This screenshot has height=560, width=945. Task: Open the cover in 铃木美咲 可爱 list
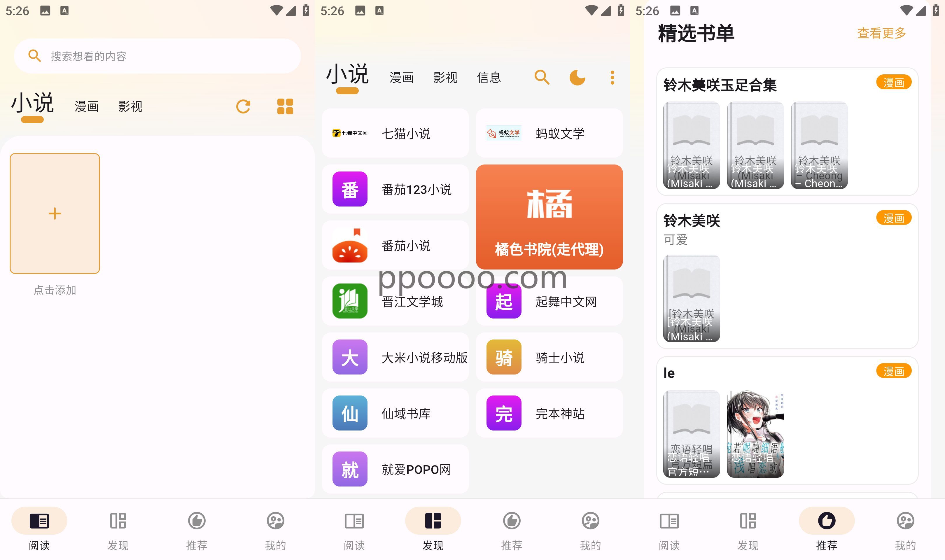point(692,298)
